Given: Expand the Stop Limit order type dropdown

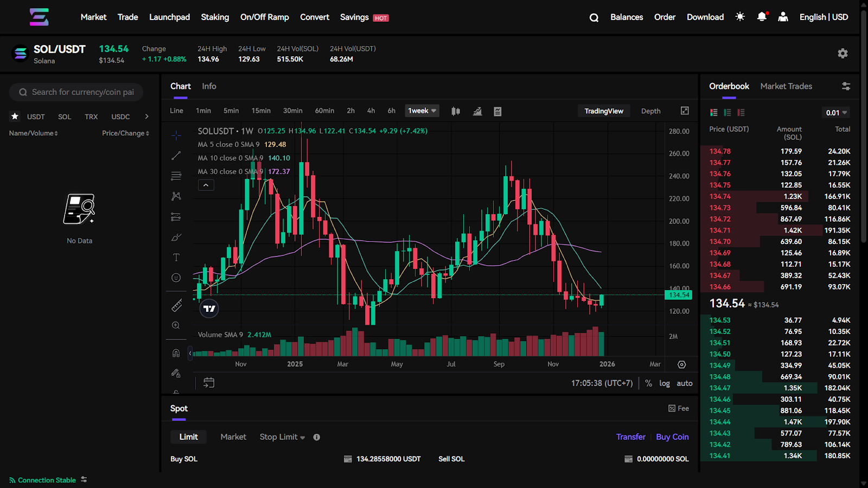Looking at the screenshot, I should click(x=282, y=437).
